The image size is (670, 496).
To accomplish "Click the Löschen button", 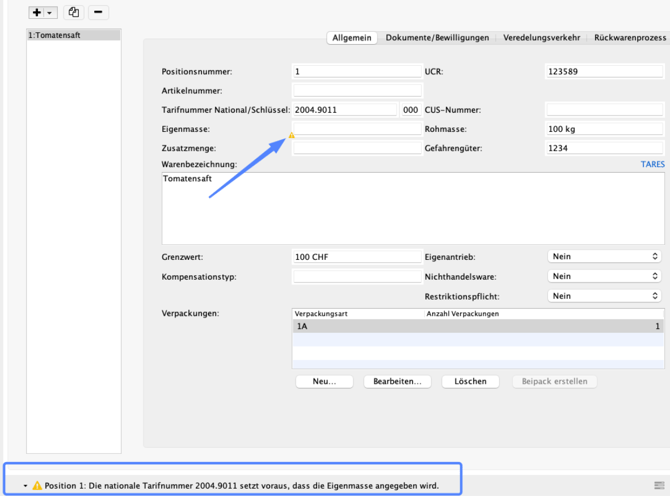I will pos(470,381).
